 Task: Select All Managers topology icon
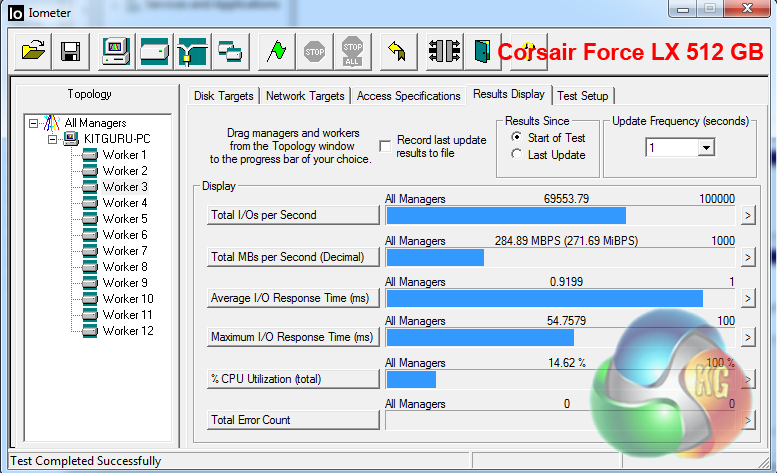pyautogui.click(x=52, y=123)
